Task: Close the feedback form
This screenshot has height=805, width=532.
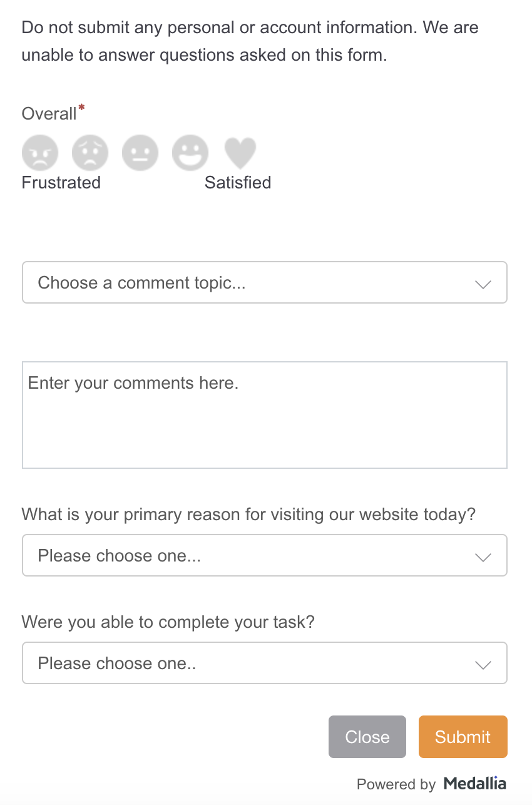Action: [x=367, y=737]
